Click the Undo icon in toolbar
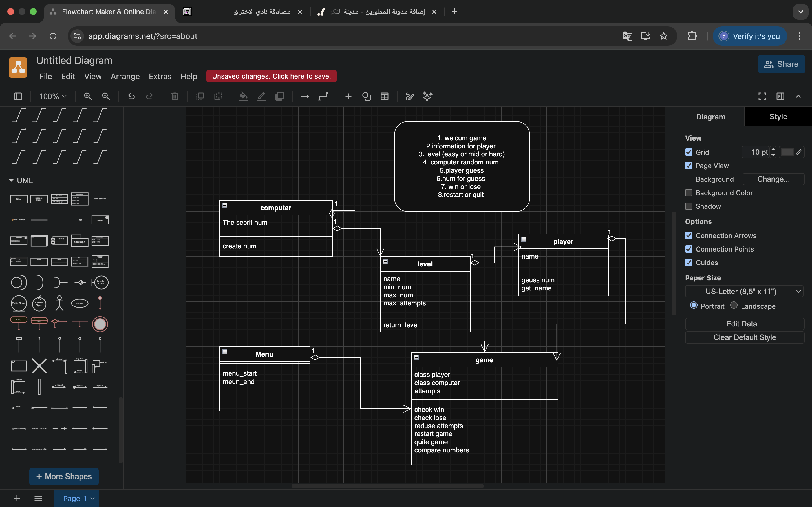812x507 pixels. coord(131,97)
